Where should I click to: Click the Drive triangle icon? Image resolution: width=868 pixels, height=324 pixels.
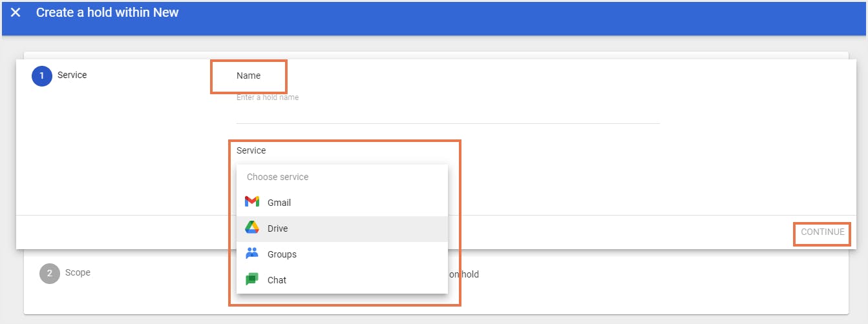[x=252, y=228]
